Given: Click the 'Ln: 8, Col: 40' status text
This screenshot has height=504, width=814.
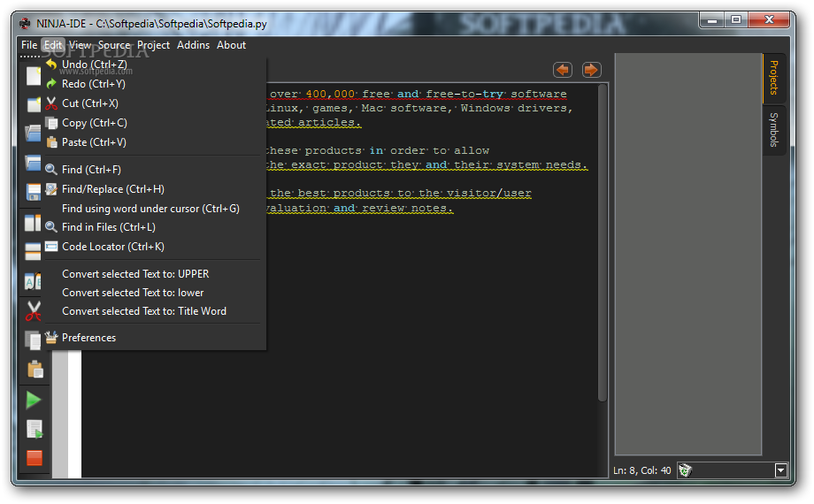Looking at the screenshot, I should (641, 470).
